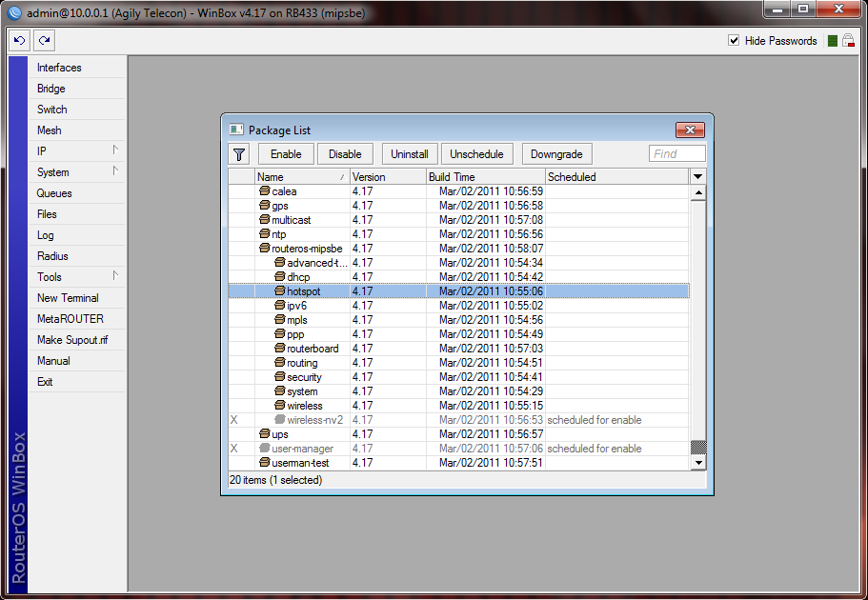This screenshot has height=600, width=868.
Task: Click the routing package icon
Action: coord(280,363)
